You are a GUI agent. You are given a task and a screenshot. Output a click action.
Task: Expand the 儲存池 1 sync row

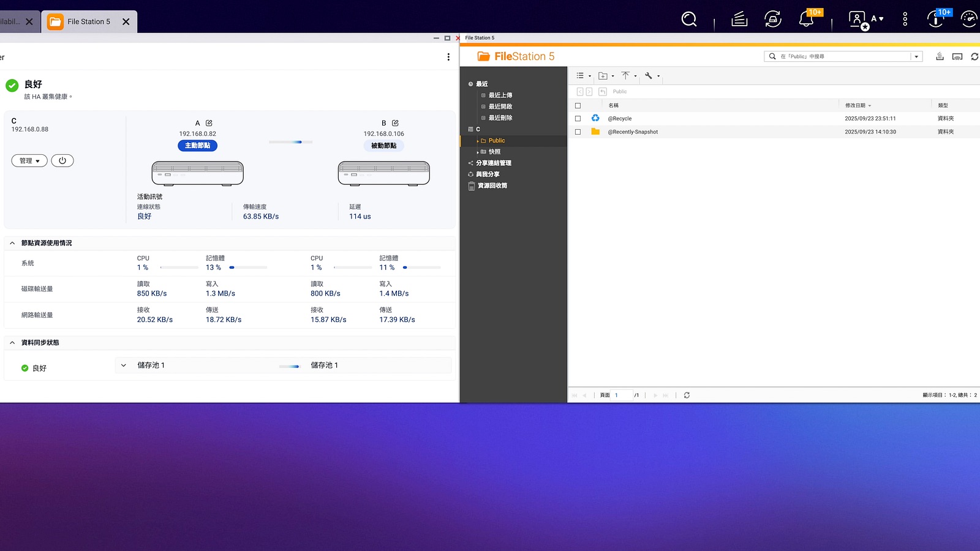tap(124, 365)
